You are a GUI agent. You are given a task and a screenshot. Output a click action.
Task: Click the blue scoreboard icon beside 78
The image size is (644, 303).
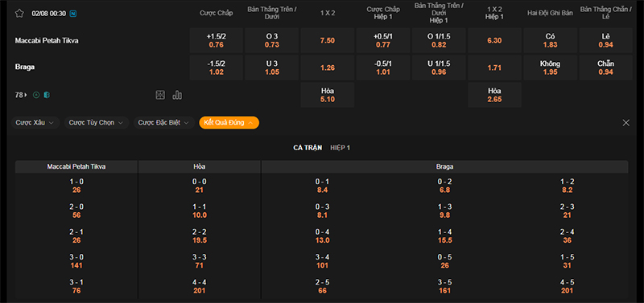point(47,95)
